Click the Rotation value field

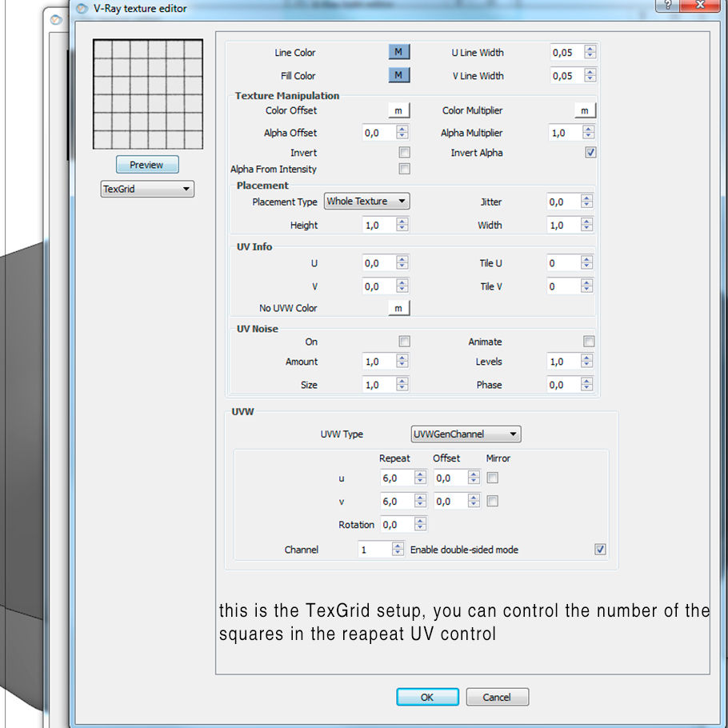pyautogui.click(x=398, y=524)
